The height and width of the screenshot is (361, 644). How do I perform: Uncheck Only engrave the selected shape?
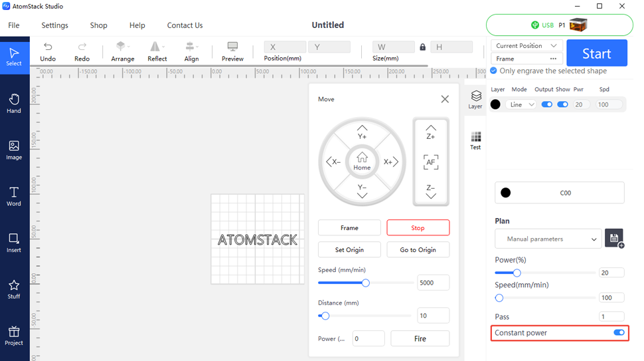click(494, 70)
